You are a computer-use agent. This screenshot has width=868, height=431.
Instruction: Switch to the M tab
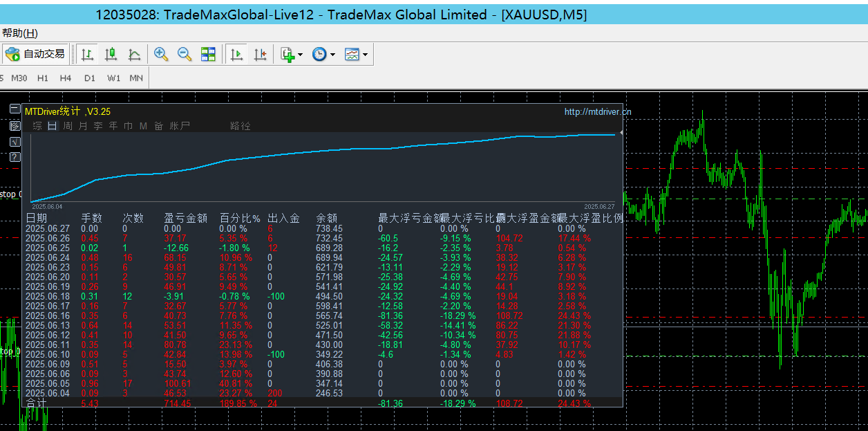click(144, 126)
